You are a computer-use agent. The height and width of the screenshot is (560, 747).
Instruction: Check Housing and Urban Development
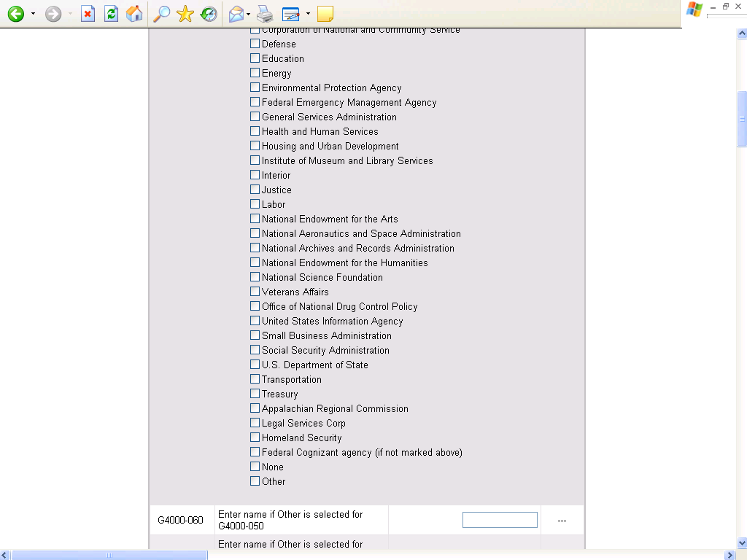pos(255,146)
